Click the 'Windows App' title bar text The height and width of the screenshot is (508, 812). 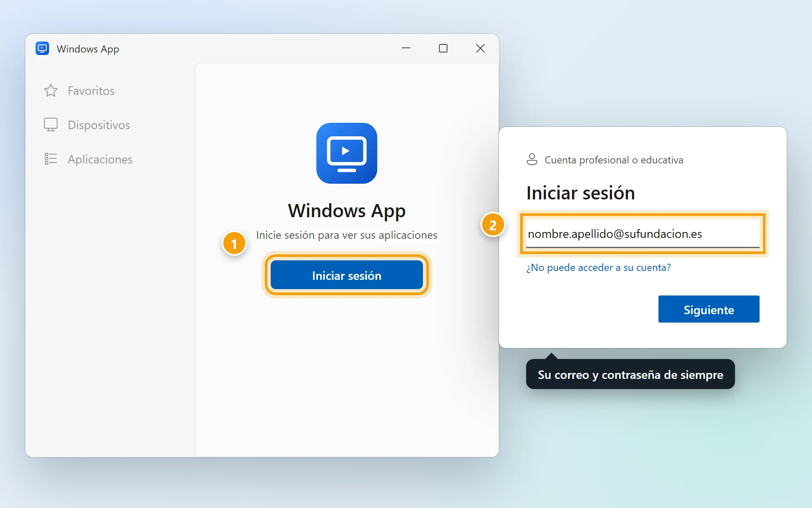tap(88, 49)
